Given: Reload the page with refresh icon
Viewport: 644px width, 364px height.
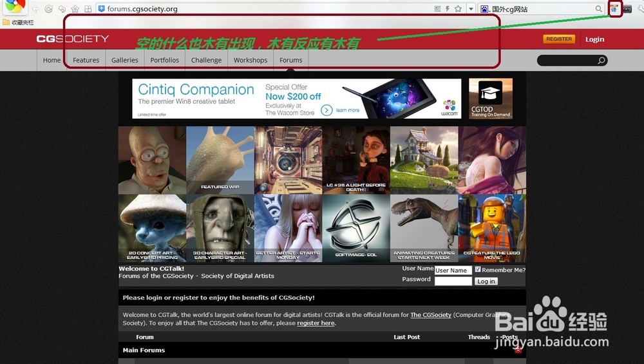Looking at the screenshot, I should point(49,9).
